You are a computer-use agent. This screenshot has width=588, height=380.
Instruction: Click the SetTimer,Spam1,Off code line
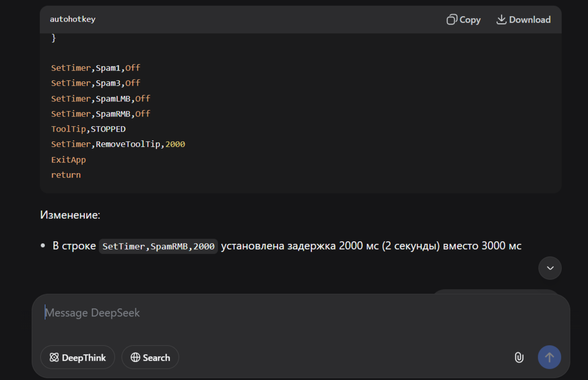click(x=95, y=68)
